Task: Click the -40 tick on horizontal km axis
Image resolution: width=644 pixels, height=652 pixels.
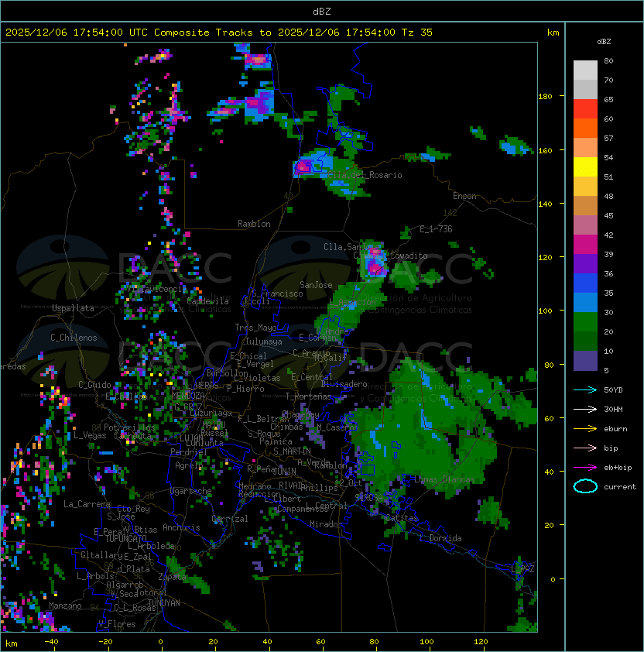Action: [52, 641]
